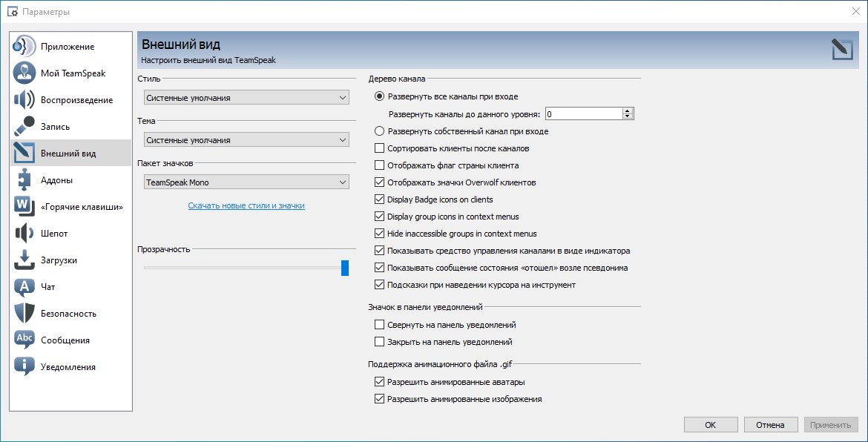Disable Display Badge icons on clients
This screenshot has height=442, width=868.
coord(379,199)
